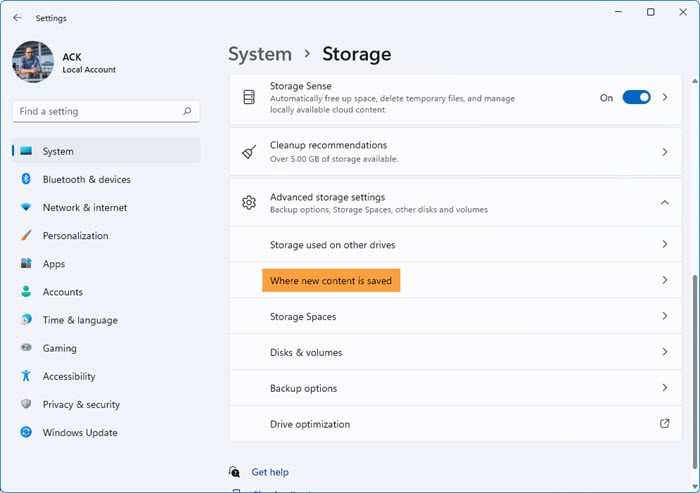Click the Windows Update sync icon
The image size is (700, 493).
tap(26, 433)
